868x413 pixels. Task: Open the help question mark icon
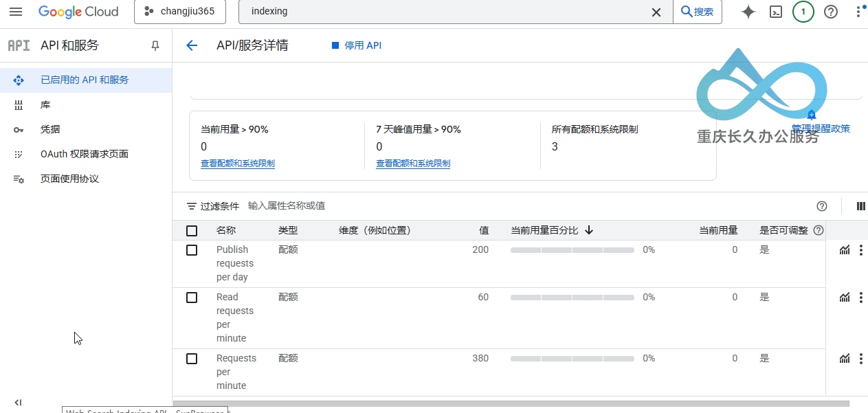(x=831, y=12)
